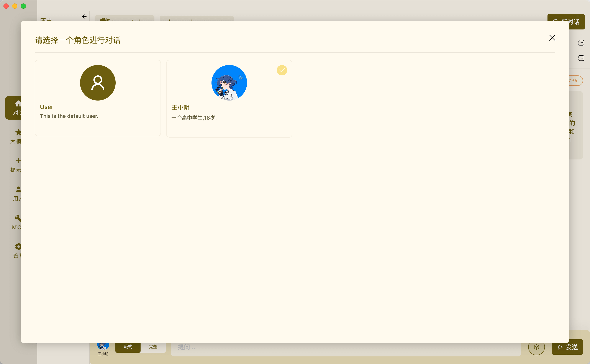Open the gear settings sidebar icon

point(18,246)
